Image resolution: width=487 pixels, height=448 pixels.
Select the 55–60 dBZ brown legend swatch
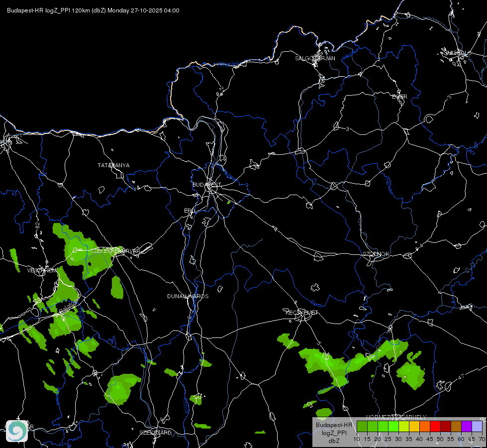click(456, 426)
